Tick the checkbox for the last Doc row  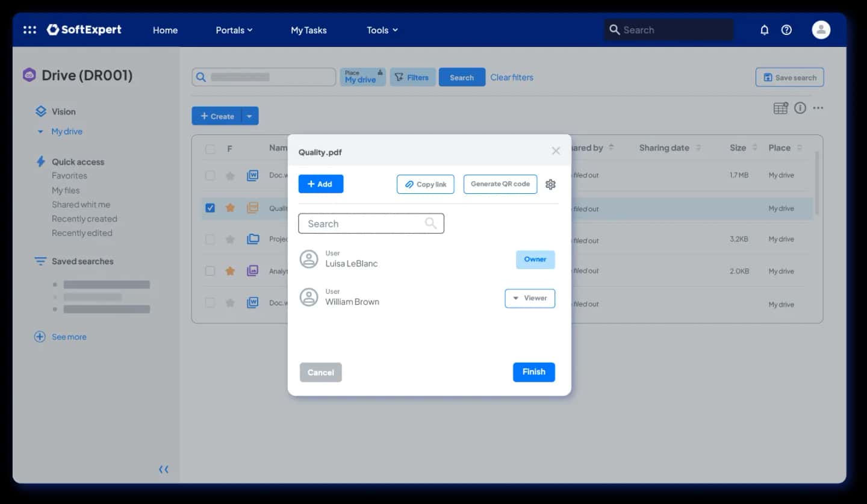click(x=210, y=302)
